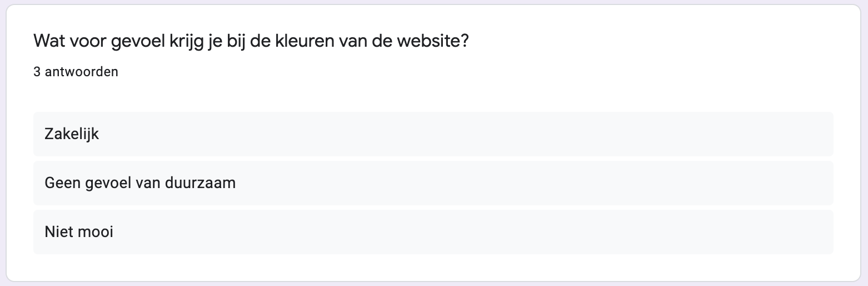Click white card area below "Niet mooi" row
This screenshot has width=868, height=286.
(x=433, y=267)
